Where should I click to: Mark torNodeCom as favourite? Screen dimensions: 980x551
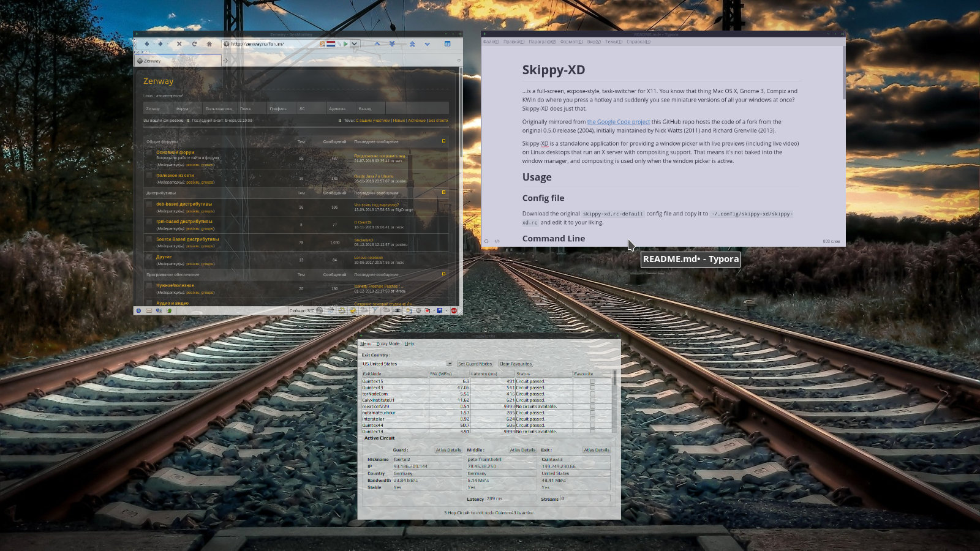[x=592, y=394]
